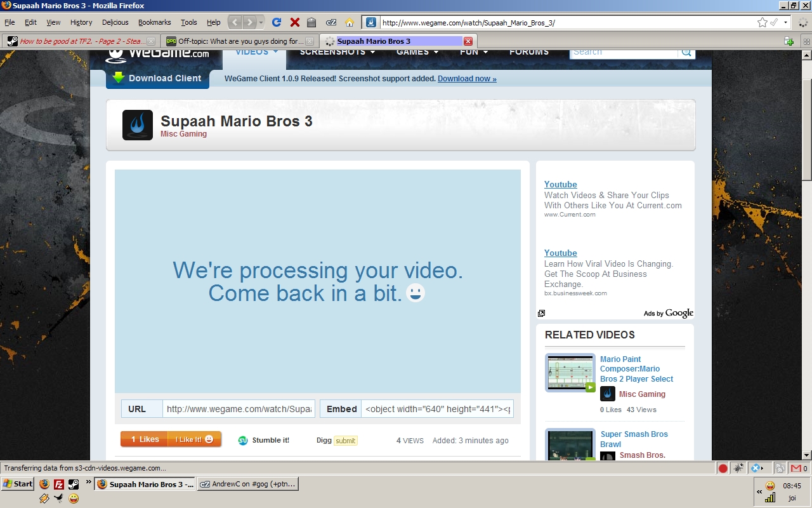
Task: Click the Digg submit button
Action: click(346, 441)
